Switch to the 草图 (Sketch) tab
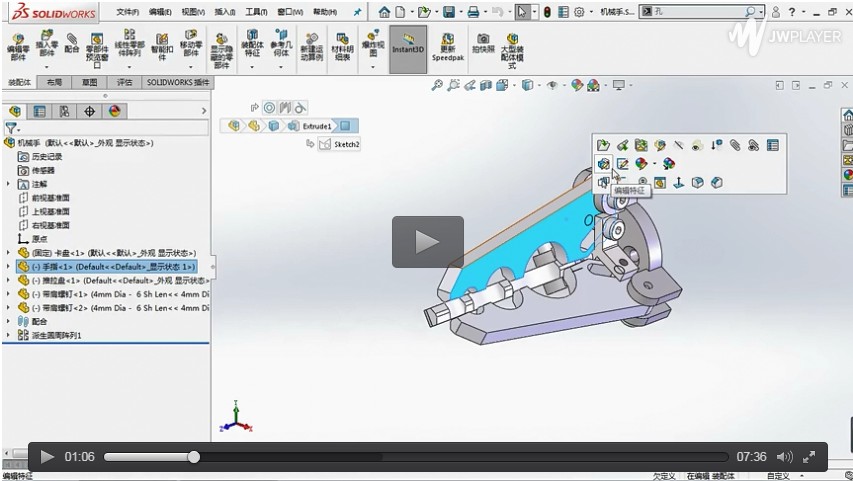853x481 pixels. [90, 82]
